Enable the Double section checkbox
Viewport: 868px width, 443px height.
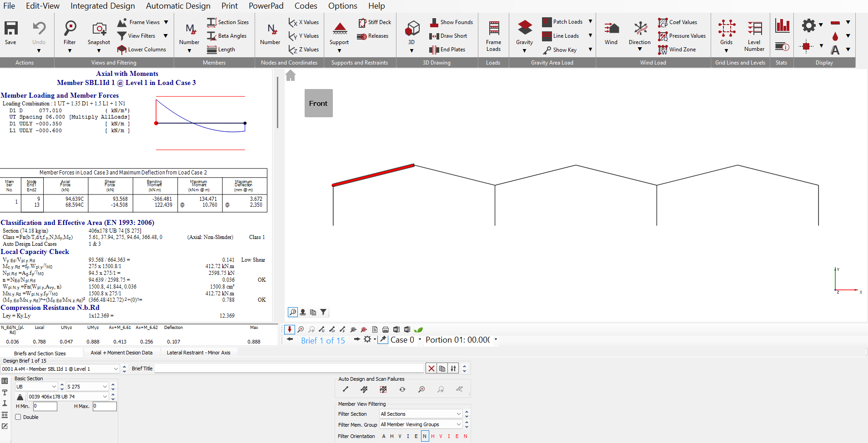pyautogui.click(x=18, y=417)
